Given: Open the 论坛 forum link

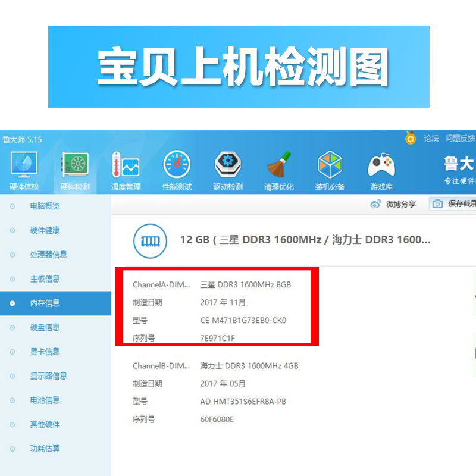Looking at the screenshot, I should tap(431, 139).
